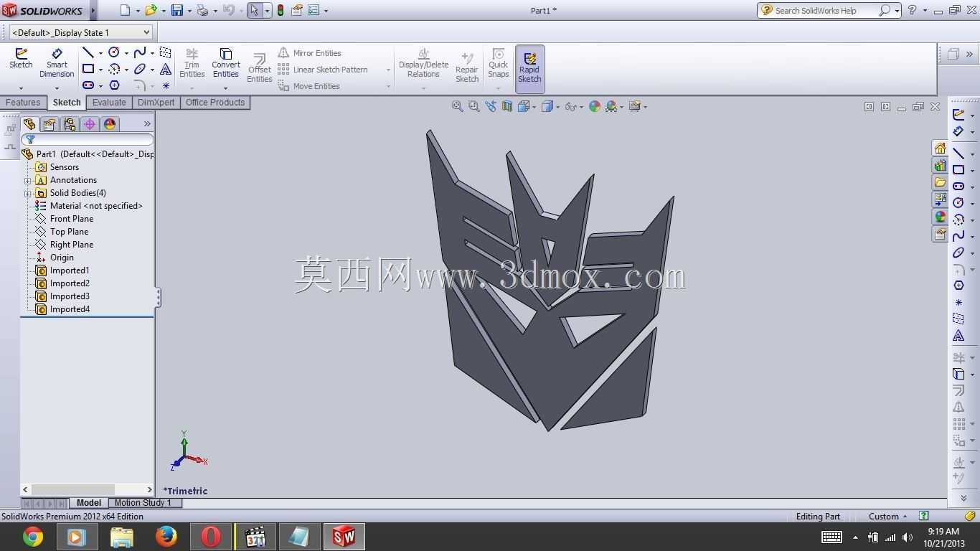Click Display/Delete Relations button
This screenshot has width=980, height=551.
pos(423,63)
